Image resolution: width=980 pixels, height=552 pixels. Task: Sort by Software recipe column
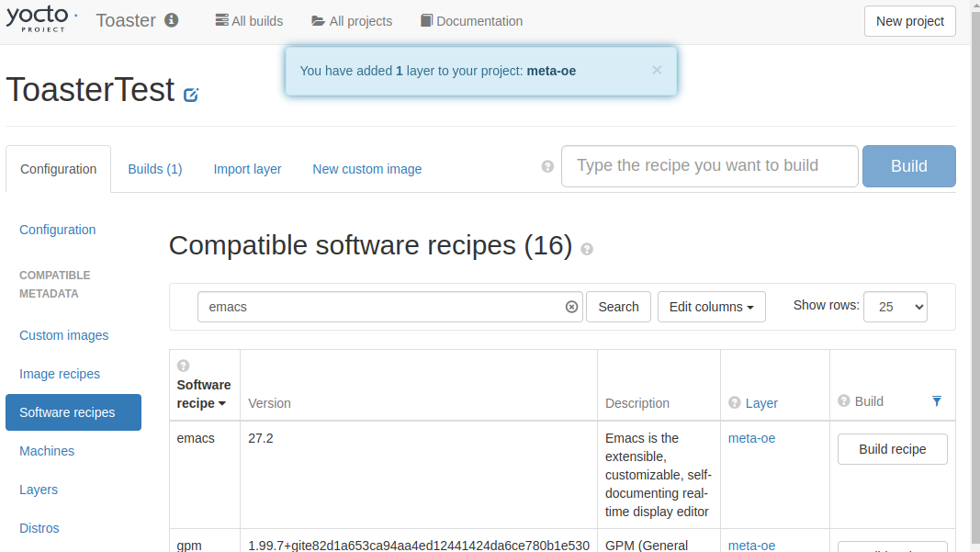coord(203,394)
